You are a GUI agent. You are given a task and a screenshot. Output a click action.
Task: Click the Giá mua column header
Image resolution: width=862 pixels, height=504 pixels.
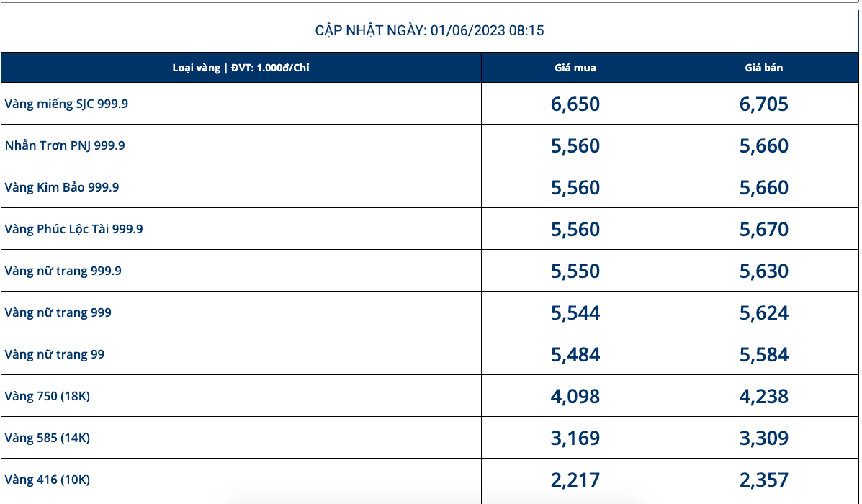(575, 68)
